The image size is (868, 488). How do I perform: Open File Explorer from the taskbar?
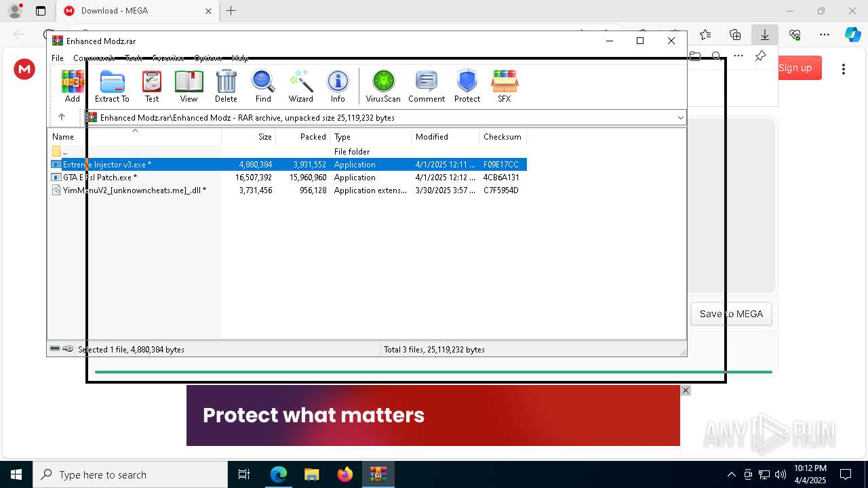click(311, 474)
